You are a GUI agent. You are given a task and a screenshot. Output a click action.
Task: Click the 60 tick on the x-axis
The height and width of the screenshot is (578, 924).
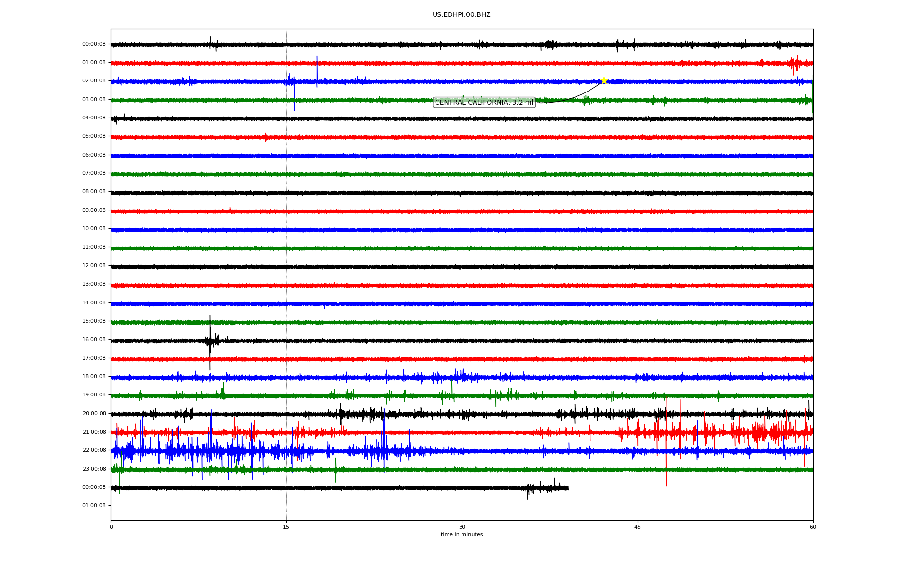(813, 527)
